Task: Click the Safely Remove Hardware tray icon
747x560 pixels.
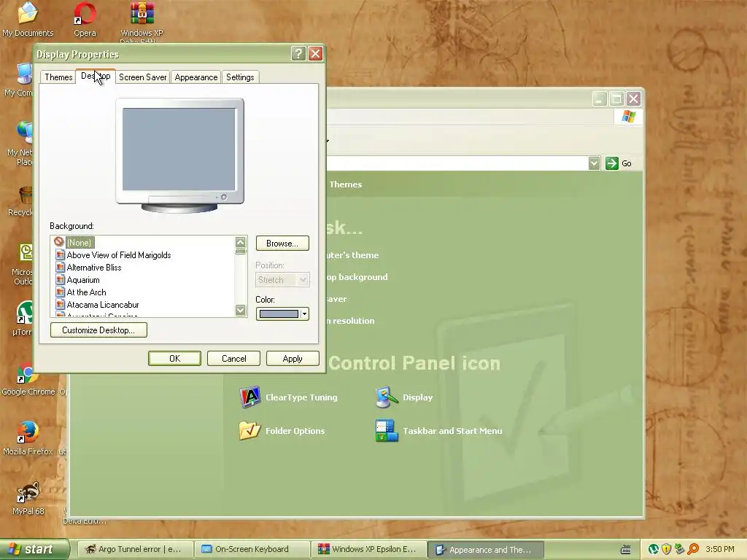Action: pos(679,549)
